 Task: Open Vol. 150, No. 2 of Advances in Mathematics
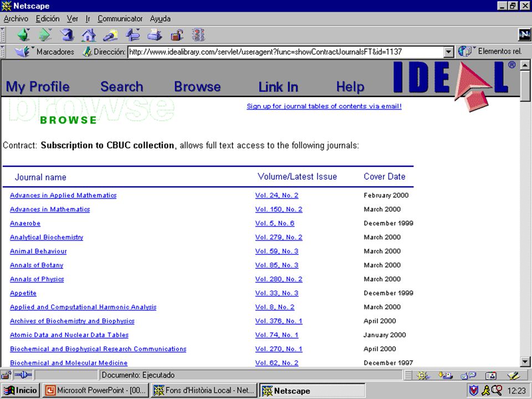279,209
